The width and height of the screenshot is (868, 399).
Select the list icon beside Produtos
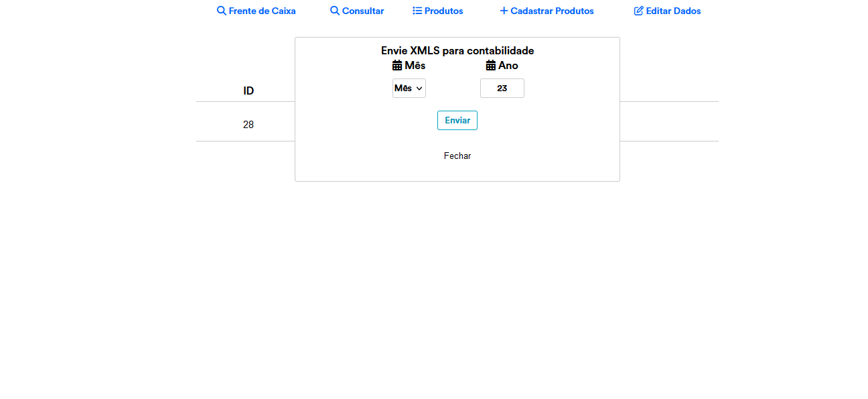pos(417,11)
